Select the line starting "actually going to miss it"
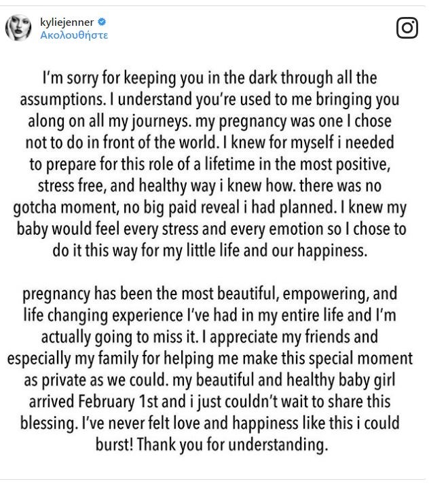Image resolution: width=448 pixels, height=490 pixels. pos(210,337)
